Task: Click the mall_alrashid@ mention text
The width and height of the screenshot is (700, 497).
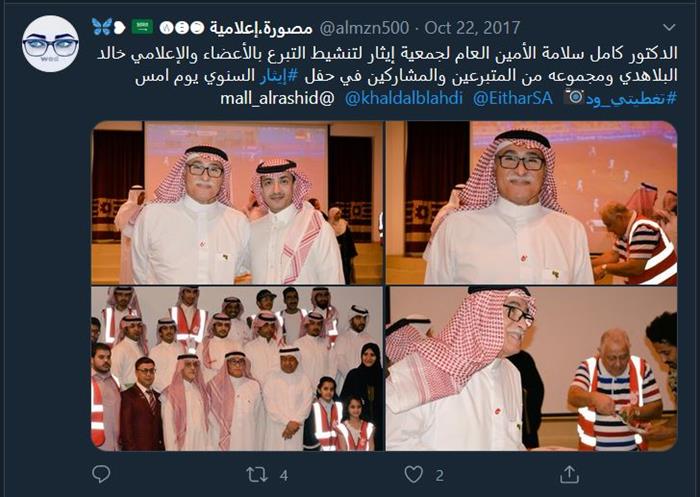Action: (277, 98)
